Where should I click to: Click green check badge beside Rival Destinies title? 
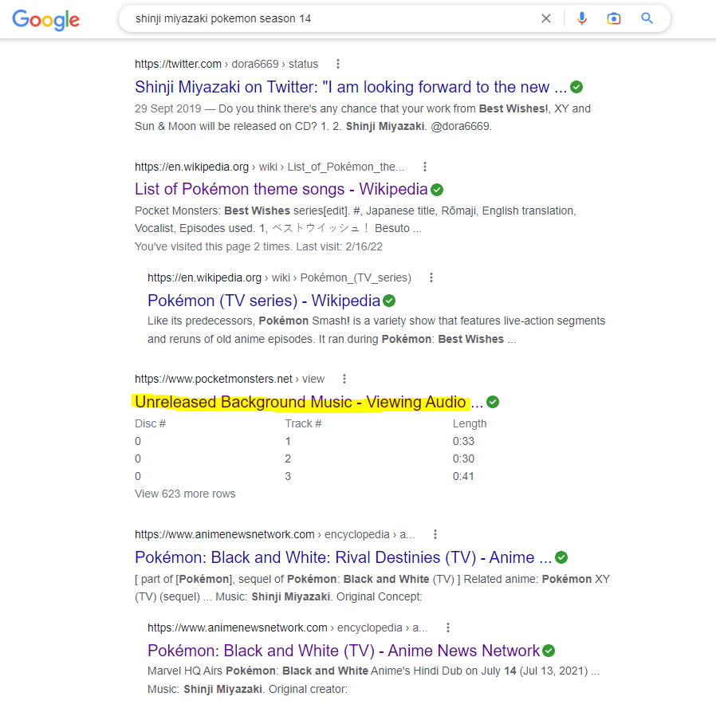point(561,557)
